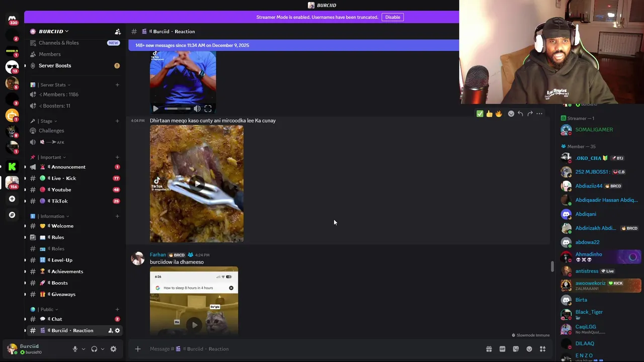React with fire emoji
This screenshot has width=644, height=362.
click(499, 114)
